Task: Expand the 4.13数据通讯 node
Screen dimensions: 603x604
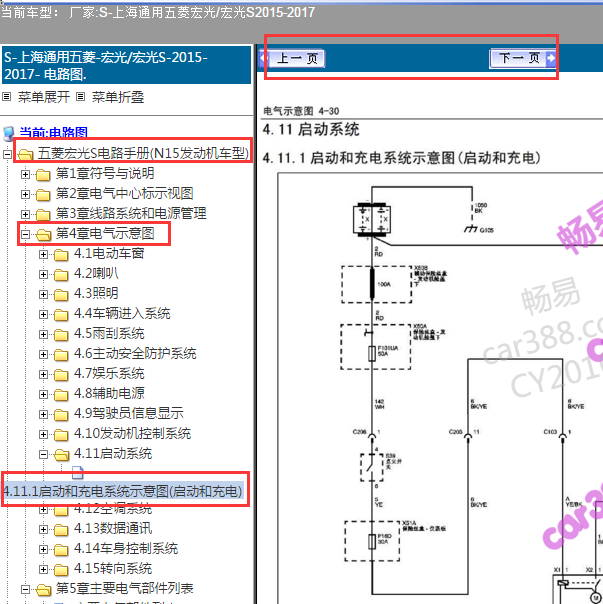Action: [x=44, y=530]
